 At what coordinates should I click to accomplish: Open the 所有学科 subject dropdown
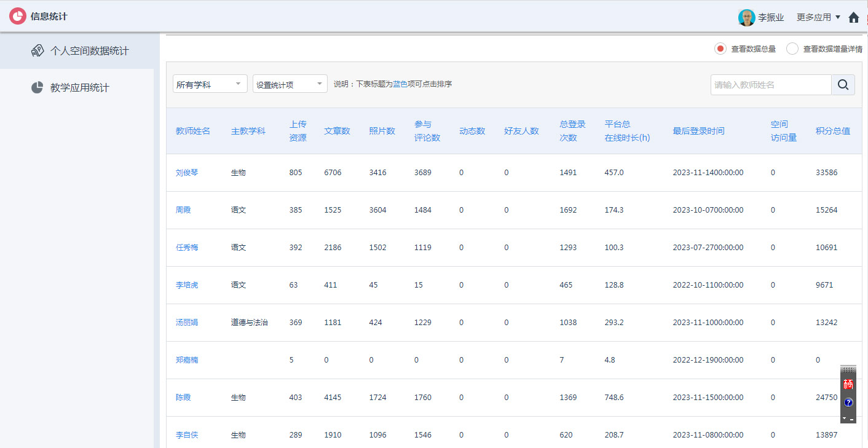coord(210,83)
